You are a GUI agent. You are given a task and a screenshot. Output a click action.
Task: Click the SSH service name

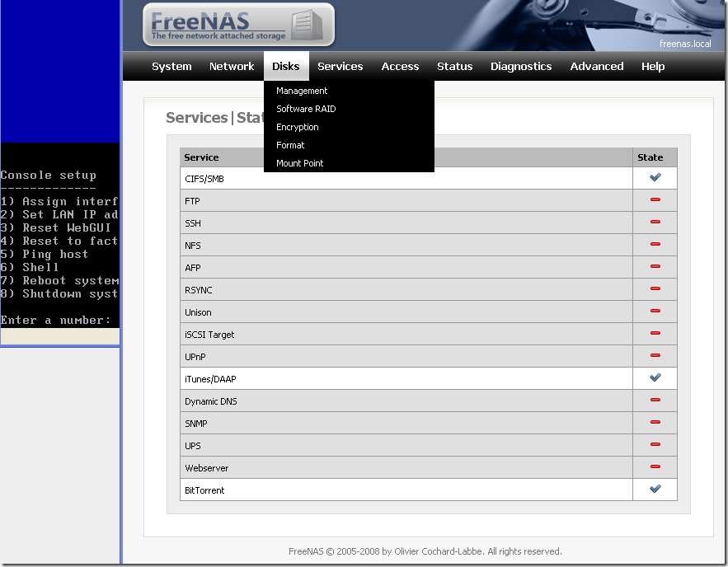point(193,223)
